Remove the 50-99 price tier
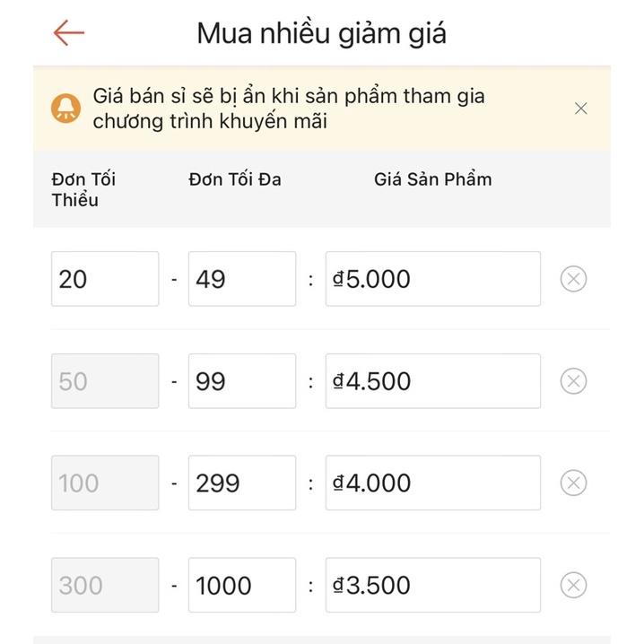644x644 pixels. [x=573, y=381]
